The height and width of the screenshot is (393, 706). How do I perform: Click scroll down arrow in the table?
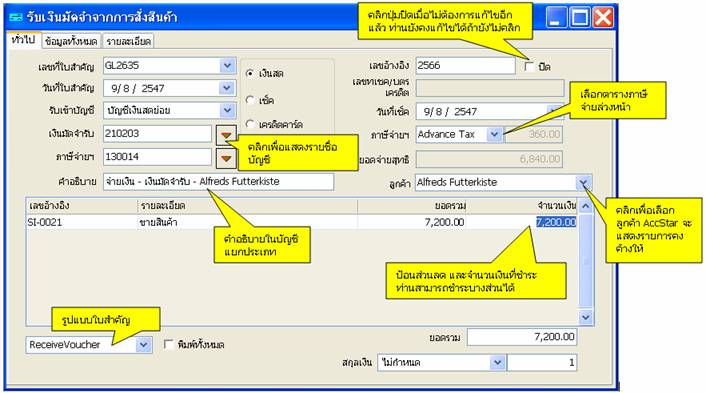585,317
